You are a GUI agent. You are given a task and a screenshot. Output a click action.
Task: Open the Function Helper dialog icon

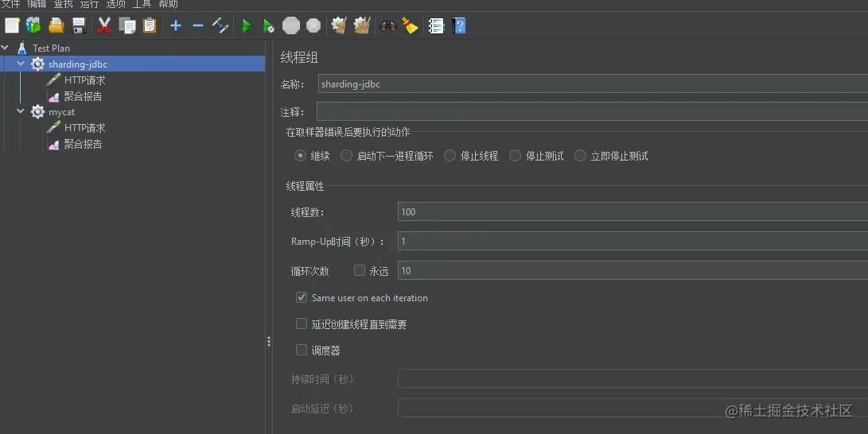tap(436, 25)
